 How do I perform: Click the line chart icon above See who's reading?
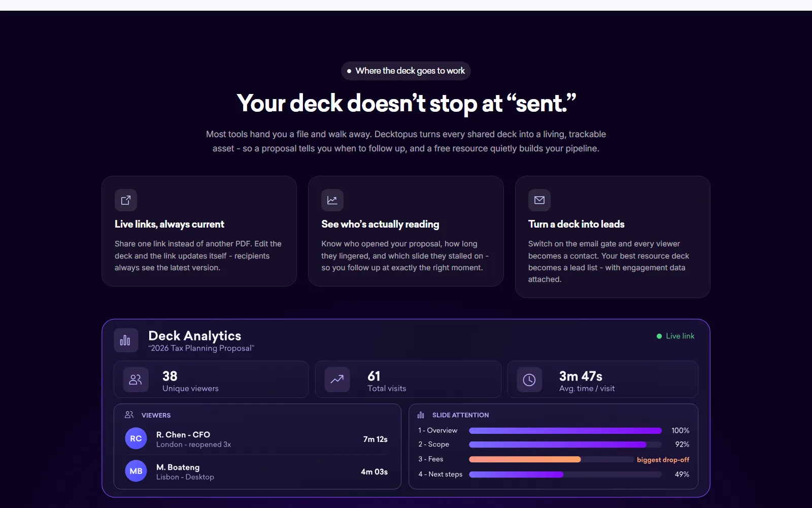(x=332, y=200)
